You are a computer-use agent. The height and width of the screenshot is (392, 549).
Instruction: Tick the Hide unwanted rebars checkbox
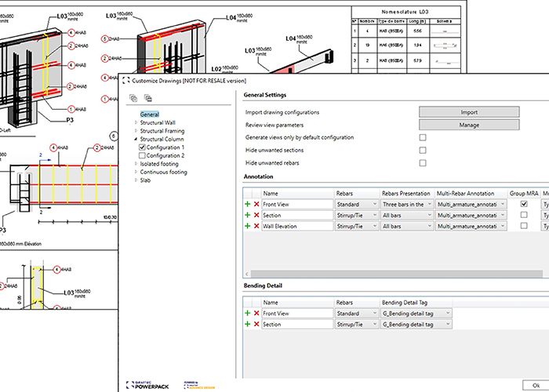pyautogui.click(x=423, y=163)
